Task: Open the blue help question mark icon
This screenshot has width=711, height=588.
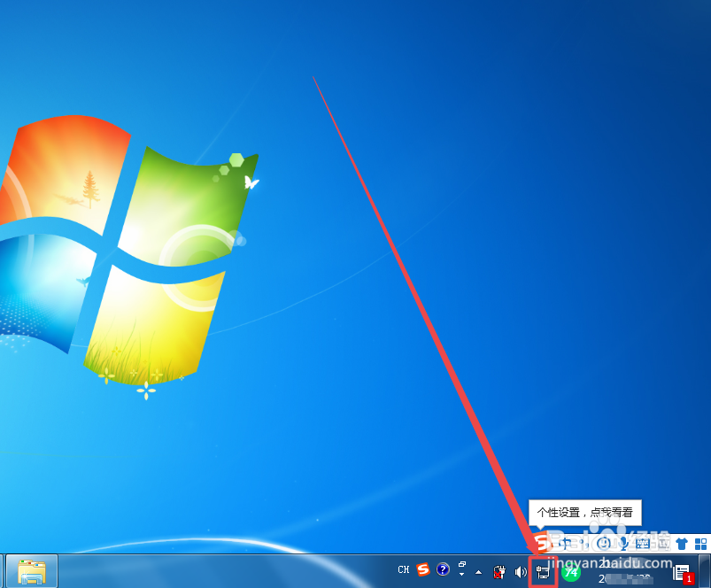Action: (443, 569)
